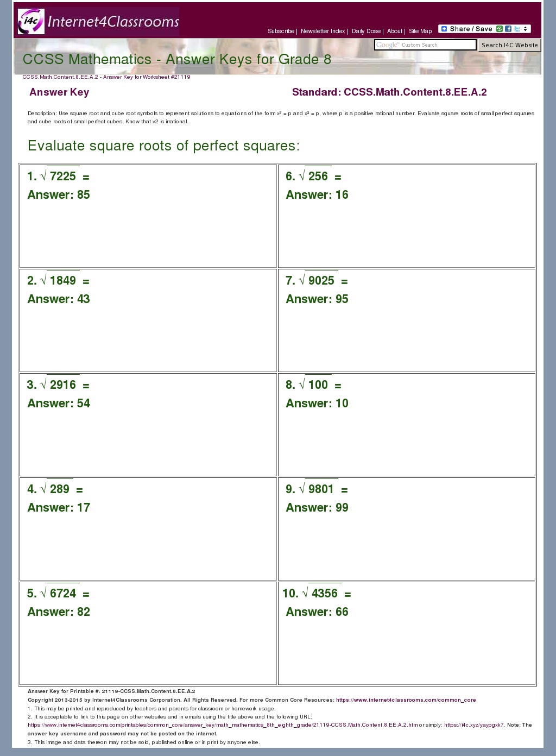Go to Daily Dose page
The width and height of the screenshot is (556, 756).
pos(366,31)
